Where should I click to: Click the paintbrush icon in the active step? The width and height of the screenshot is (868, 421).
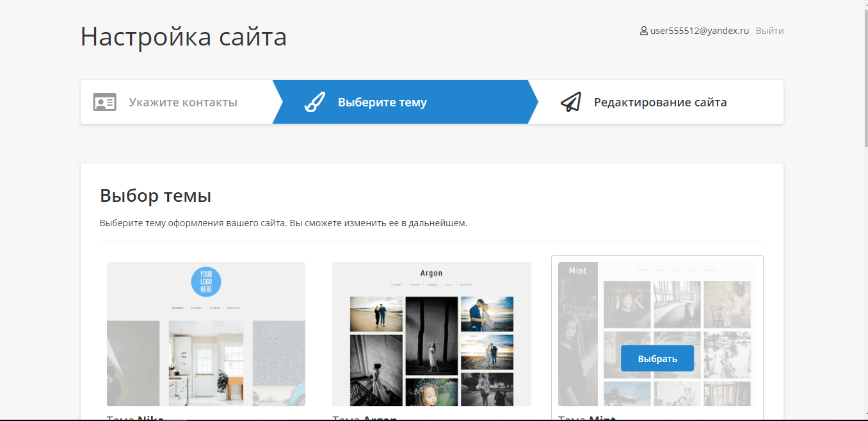[314, 102]
